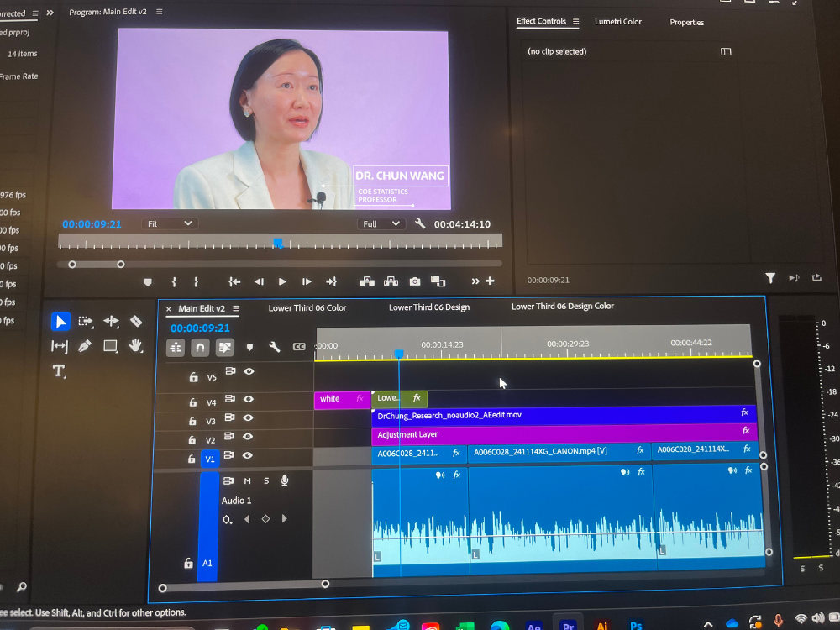Toggle Snap in Timeline
840x630 pixels.
(200, 348)
